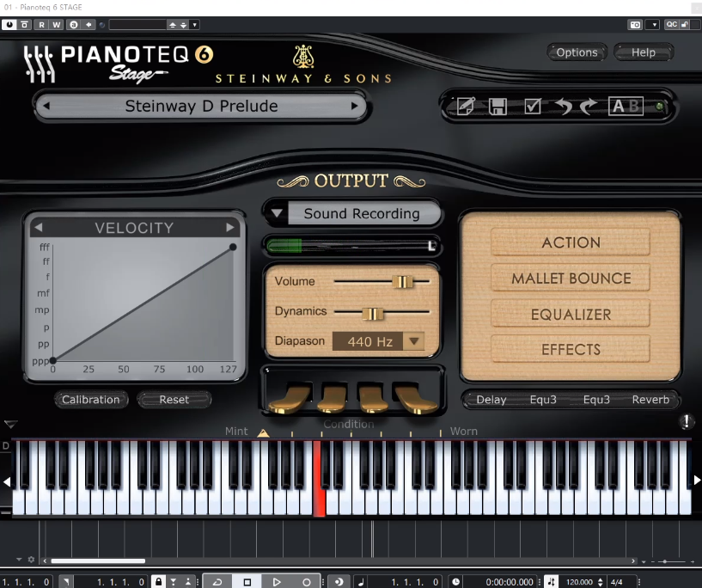Click the transport Record button
This screenshot has width=702, height=588.
306,582
